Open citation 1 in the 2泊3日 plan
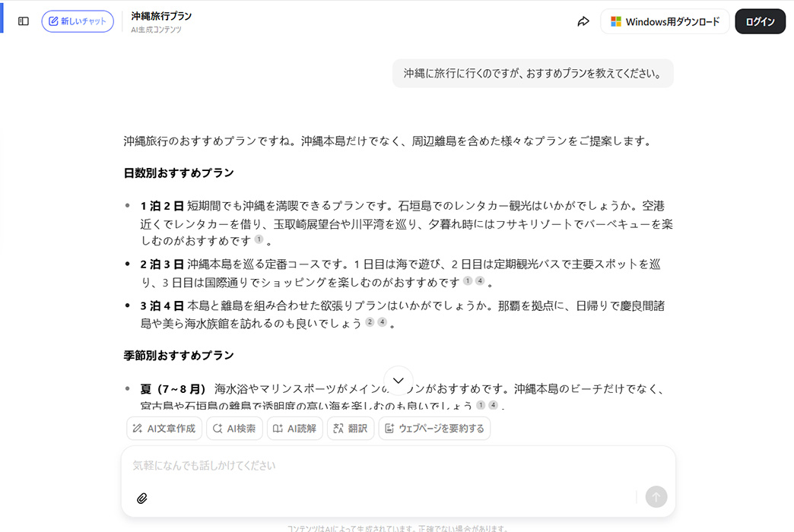 pos(468,281)
